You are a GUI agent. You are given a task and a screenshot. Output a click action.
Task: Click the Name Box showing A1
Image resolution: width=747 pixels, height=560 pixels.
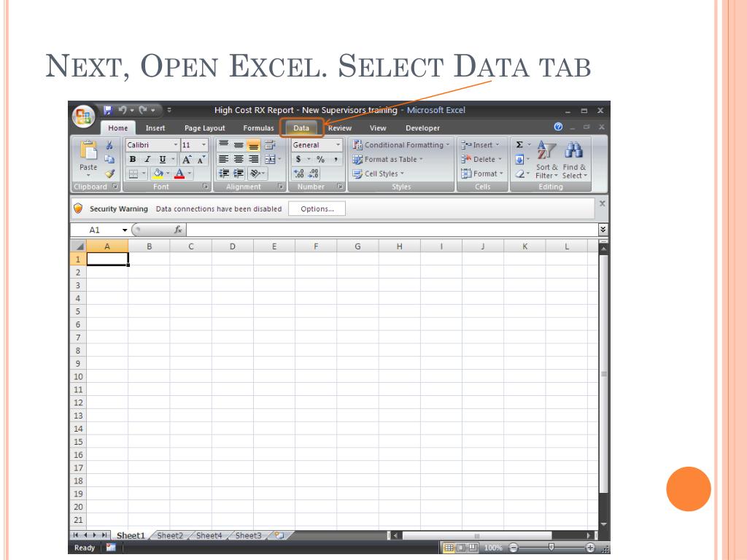(101, 230)
